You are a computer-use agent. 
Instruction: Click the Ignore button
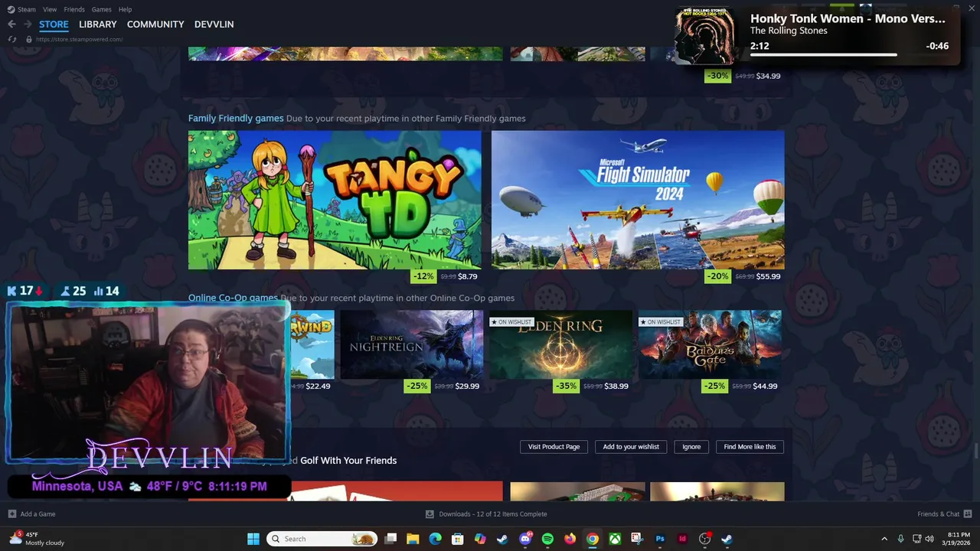pyautogui.click(x=691, y=447)
